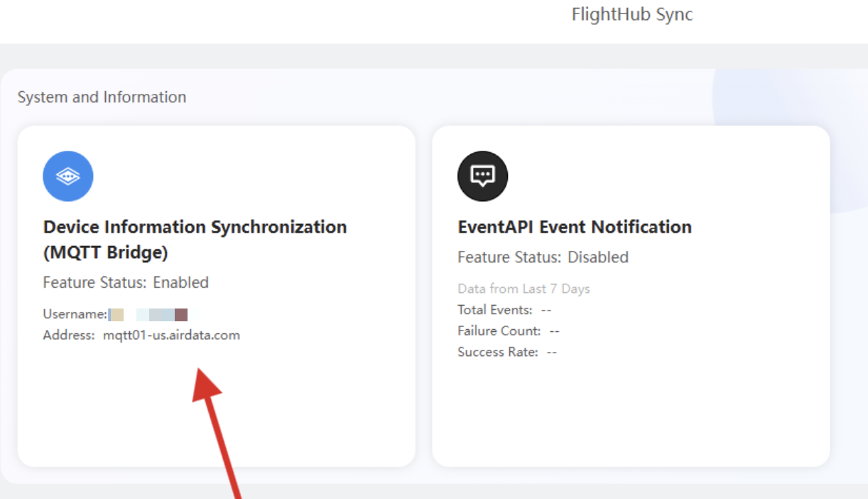Click the blurred Username value
The height and width of the screenshot is (499, 868).
pyautogui.click(x=148, y=315)
